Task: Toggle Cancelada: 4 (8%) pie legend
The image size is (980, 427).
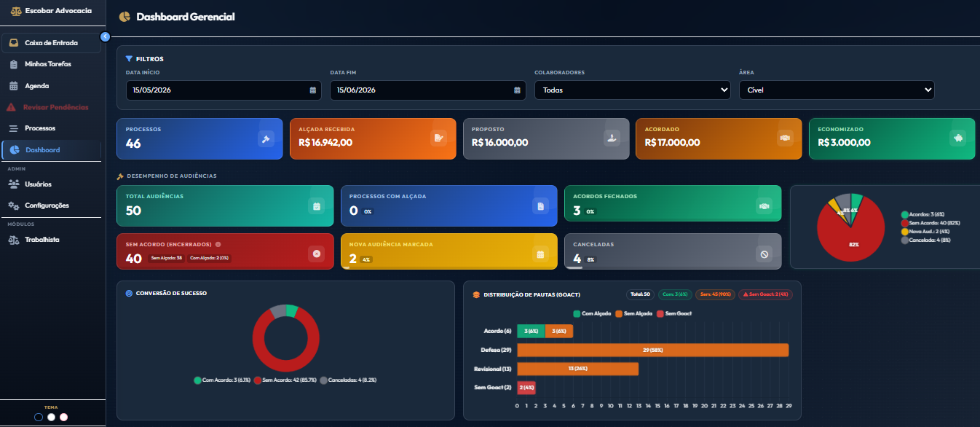Action: (x=925, y=240)
